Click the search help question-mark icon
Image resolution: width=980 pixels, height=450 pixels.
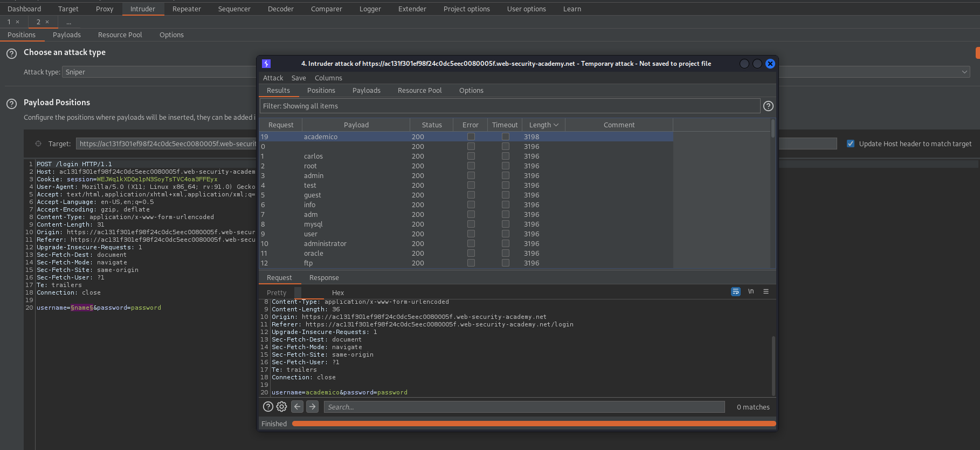tap(268, 407)
